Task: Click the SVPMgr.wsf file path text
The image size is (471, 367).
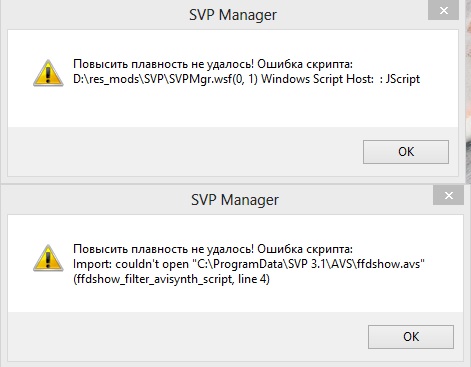Action: (165, 79)
